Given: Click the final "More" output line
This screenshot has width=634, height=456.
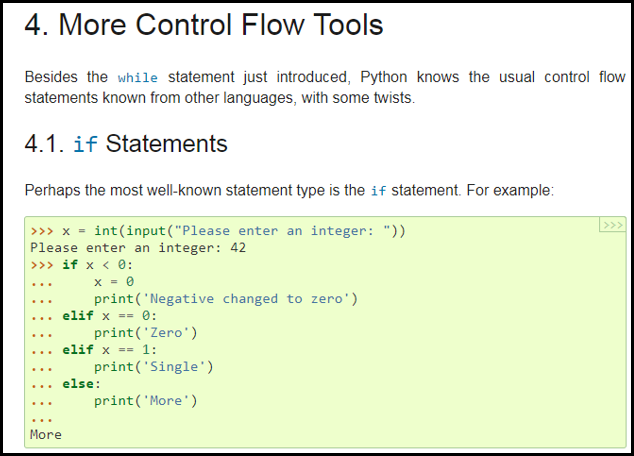Looking at the screenshot, I should click(x=46, y=435).
